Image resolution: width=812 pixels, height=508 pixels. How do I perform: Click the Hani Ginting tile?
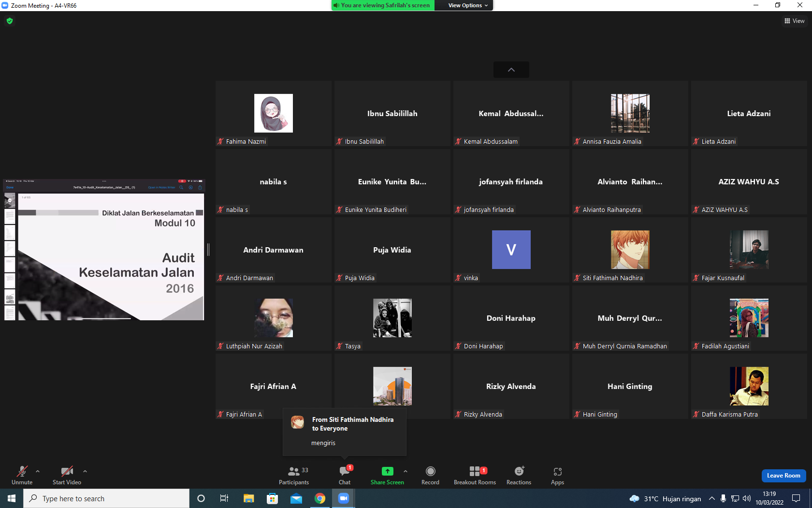click(x=630, y=386)
